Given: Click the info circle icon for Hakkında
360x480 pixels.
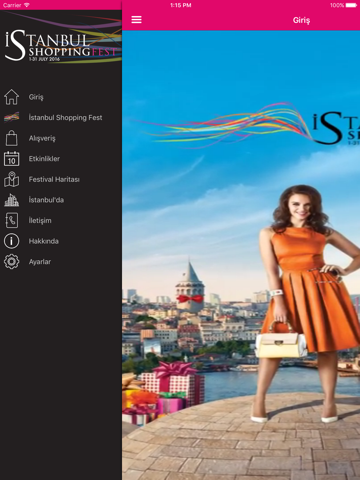Looking at the screenshot, I should [x=11, y=241].
